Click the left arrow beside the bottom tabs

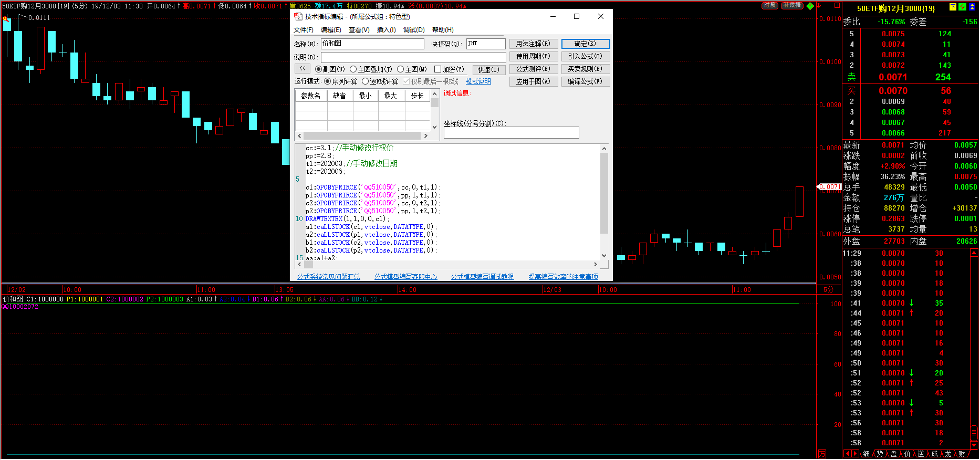point(847,454)
